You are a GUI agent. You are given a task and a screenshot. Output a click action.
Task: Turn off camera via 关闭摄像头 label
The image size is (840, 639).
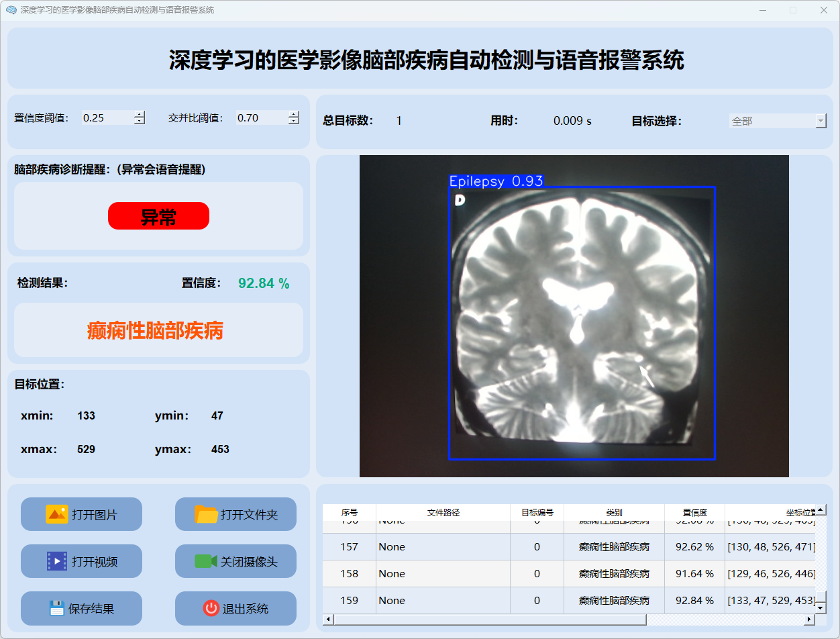click(249, 562)
